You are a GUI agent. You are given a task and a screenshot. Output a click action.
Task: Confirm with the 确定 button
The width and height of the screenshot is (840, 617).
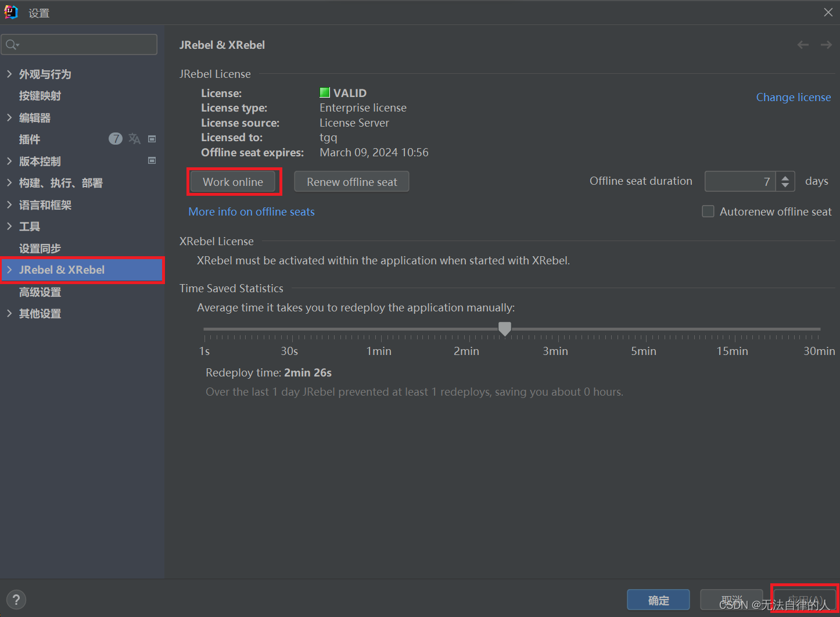click(659, 600)
